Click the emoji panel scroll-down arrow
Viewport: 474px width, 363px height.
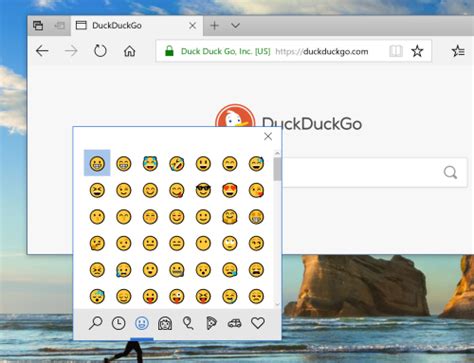coord(277,304)
